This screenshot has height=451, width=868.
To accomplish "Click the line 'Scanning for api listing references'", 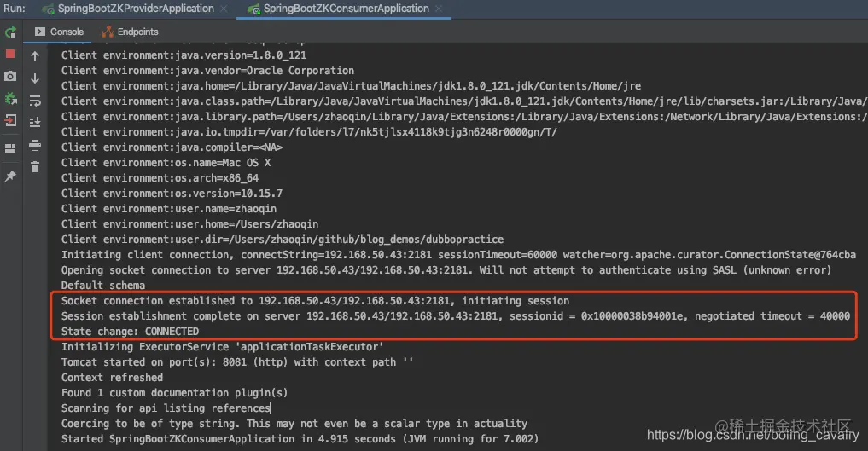I will (166, 408).
